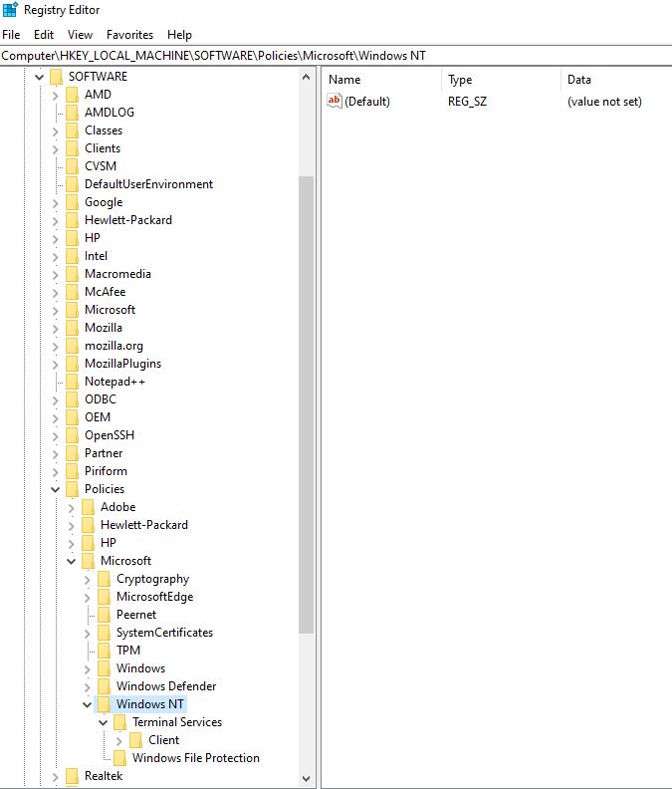Expand the Google key arrow

pyautogui.click(x=56, y=203)
